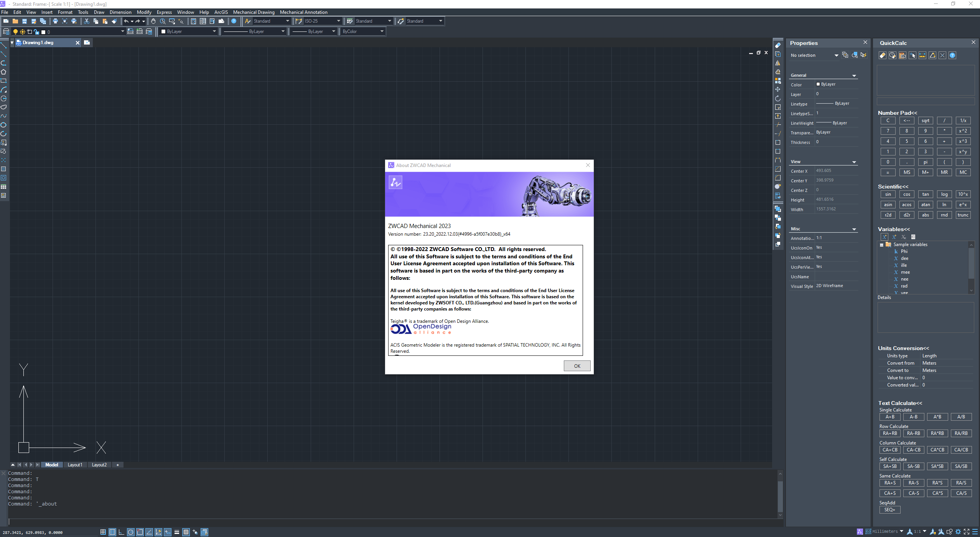980x537 pixels.
Task: Click the Clean Screen fullscreen status icon
Action: (x=967, y=532)
